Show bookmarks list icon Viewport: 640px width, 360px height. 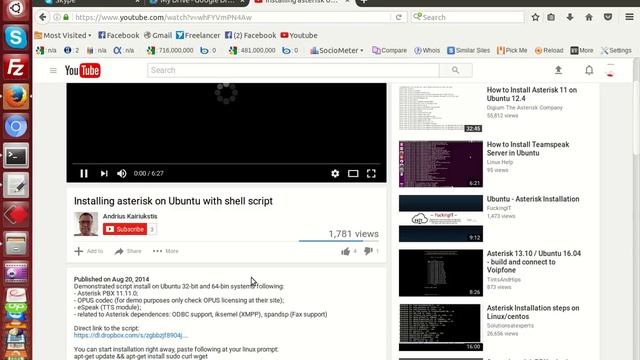551,17
